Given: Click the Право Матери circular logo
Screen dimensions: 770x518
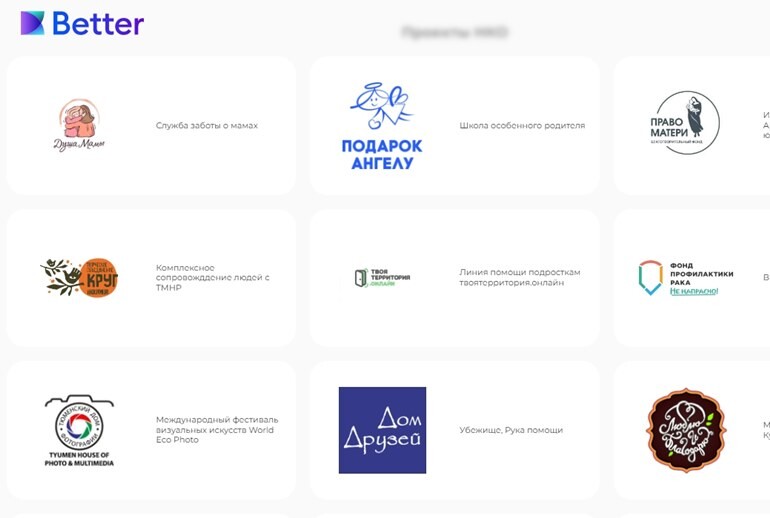Looking at the screenshot, I should coord(685,123).
